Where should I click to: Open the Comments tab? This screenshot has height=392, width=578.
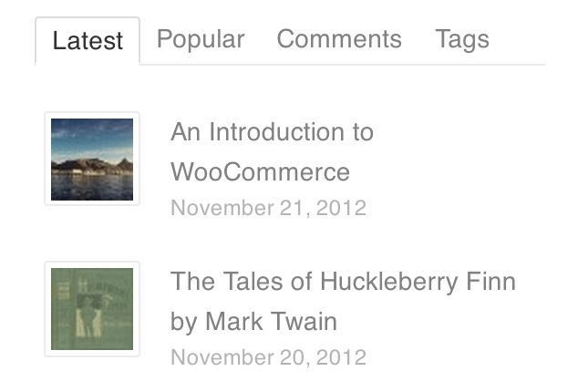(339, 38)
